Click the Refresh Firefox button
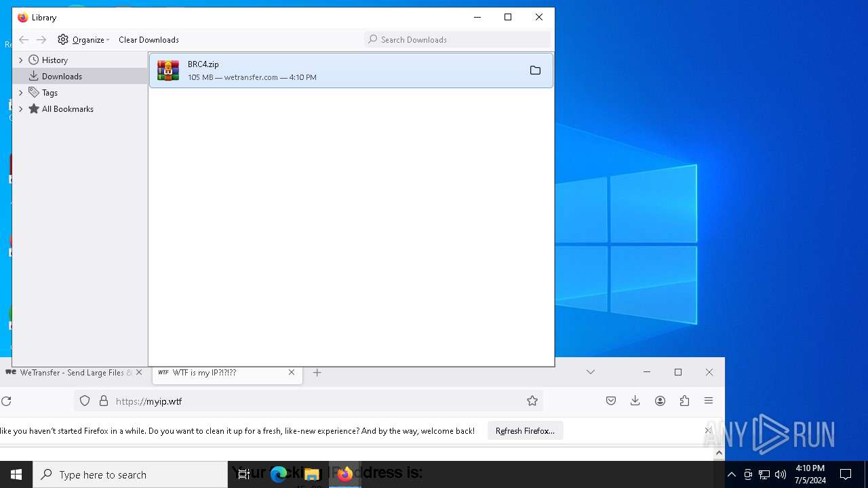This screenshot has height=488, width=868. (525, 431)
